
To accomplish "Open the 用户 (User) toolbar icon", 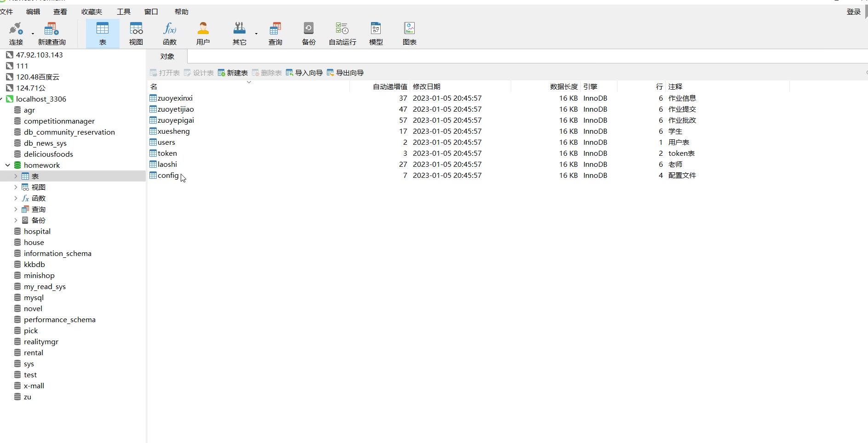I will 203,34.
